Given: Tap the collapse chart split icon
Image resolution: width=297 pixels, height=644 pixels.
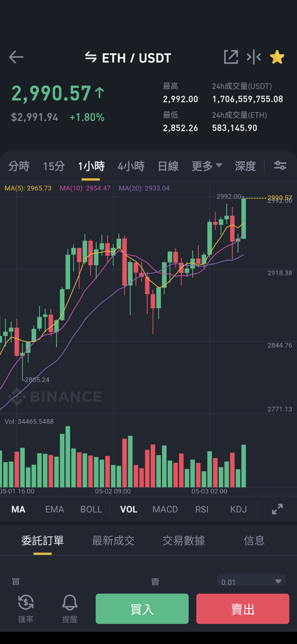Looking at the screenshot, I should coord(254,57).
